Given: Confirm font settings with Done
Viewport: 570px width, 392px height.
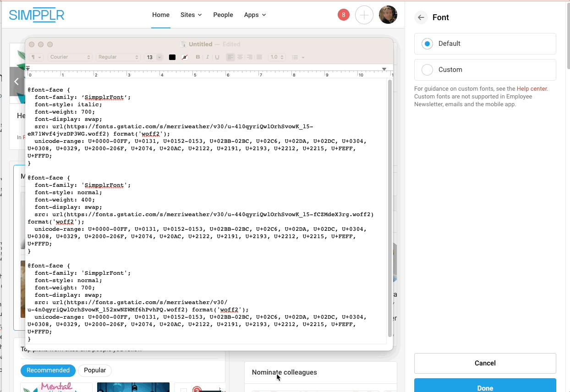Looking at the screenshot, I should [485, 388].
